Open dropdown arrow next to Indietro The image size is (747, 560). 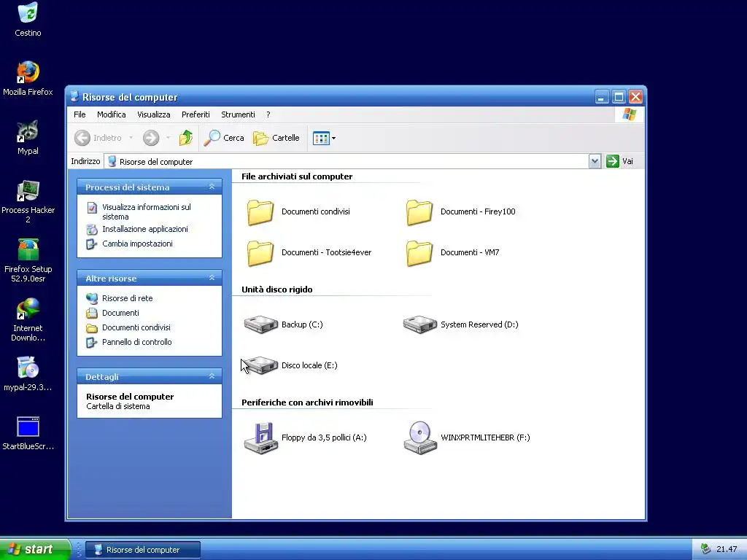point(131,138)
